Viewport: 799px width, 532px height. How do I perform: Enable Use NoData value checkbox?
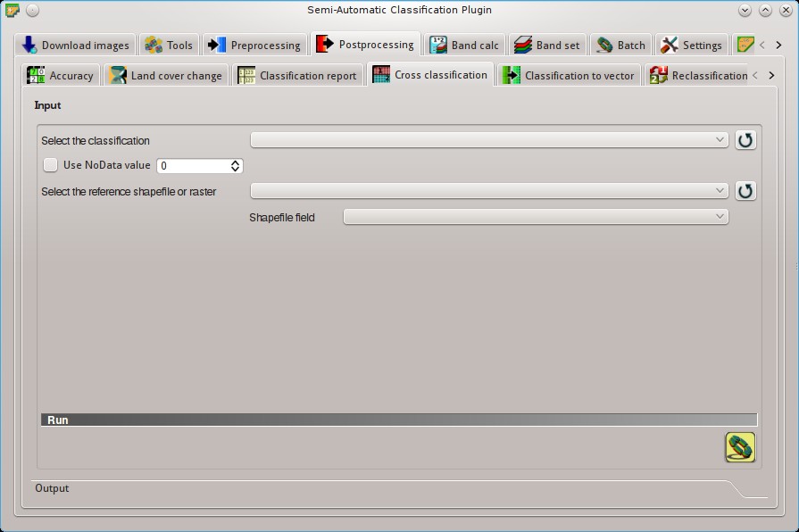[x=51, y=165]
